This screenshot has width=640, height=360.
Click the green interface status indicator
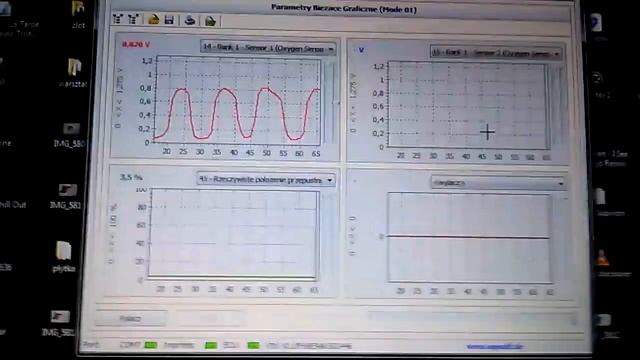tap(211, 346)
